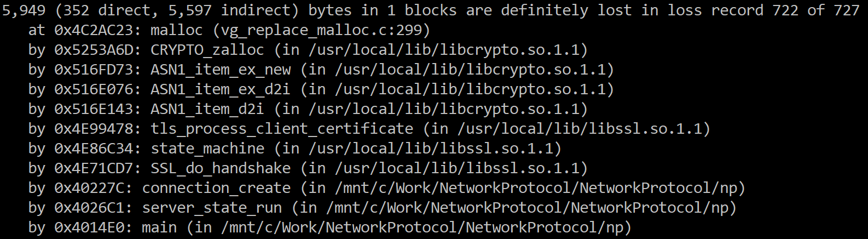Click the libcrypto.so.1.1 path on the CRYPTO_zalloc line
Screen dimensions: 868x239
tap(444, 50)
